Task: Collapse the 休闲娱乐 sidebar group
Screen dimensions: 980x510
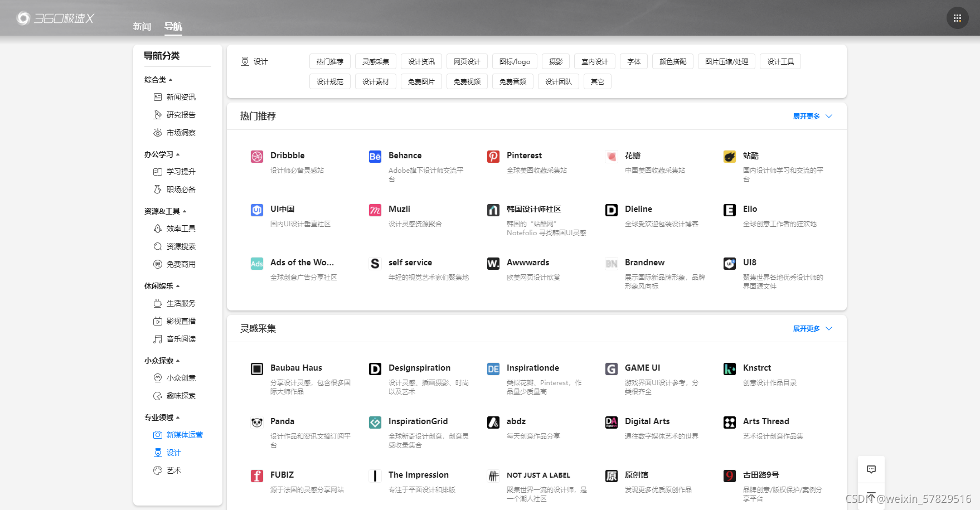Action: click(x=162, y=286)
